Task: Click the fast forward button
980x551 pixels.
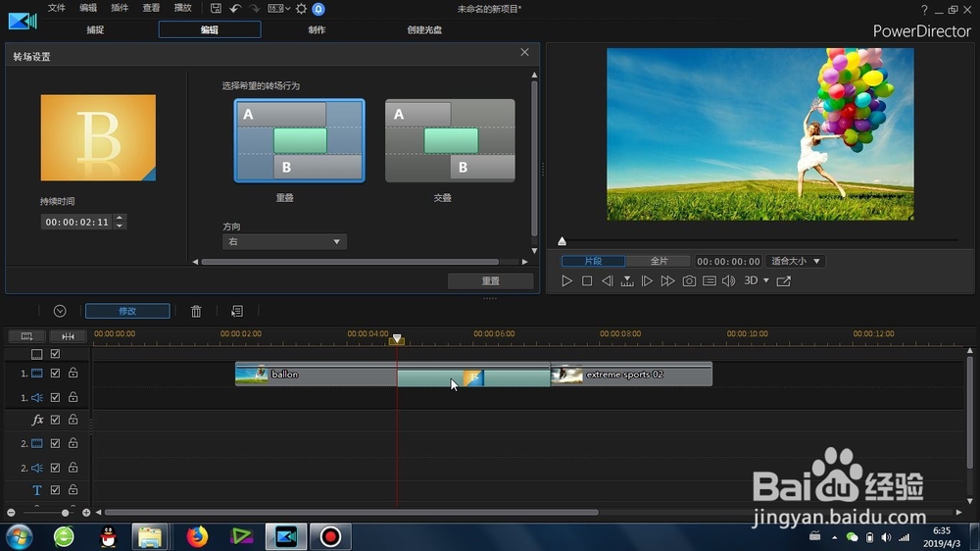Action: coord(667,280)
